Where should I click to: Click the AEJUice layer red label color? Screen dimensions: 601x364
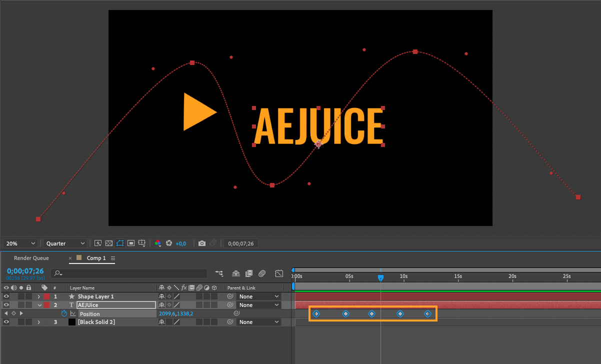(x=46, y=305)
